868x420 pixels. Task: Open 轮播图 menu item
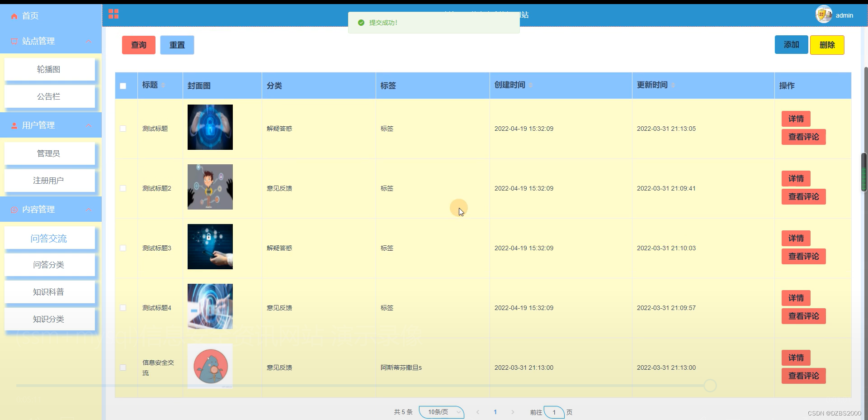coord(50,69)
